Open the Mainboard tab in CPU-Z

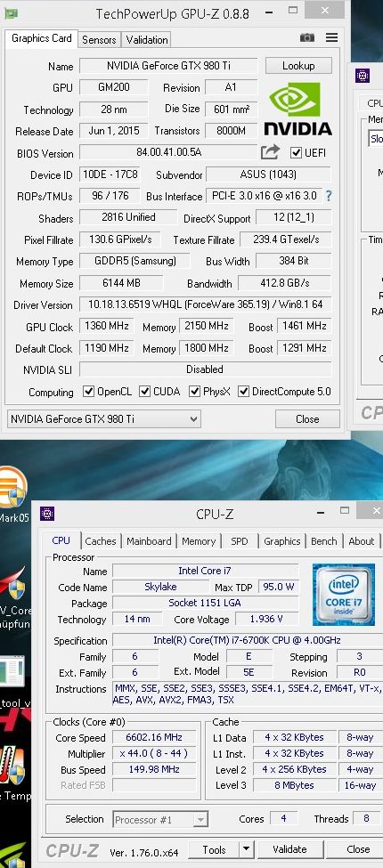coord(149,541)
